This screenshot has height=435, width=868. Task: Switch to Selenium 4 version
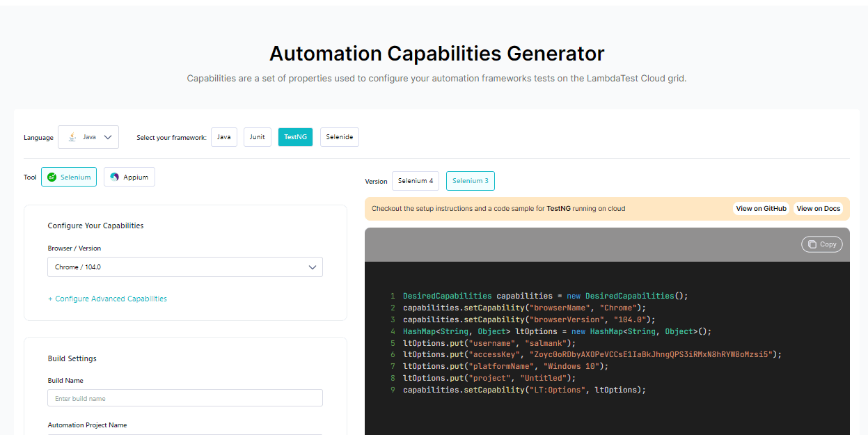pyautogui.click(x=416, y=181)
